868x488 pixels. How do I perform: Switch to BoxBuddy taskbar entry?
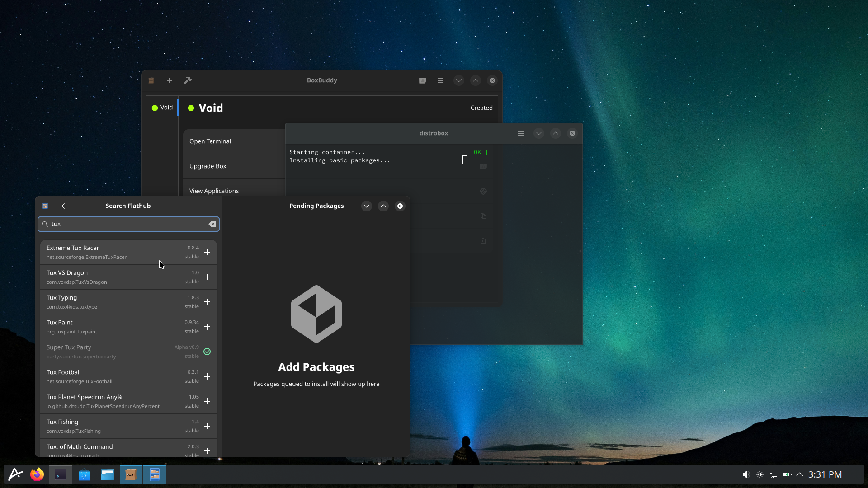(x=131, y=474)
